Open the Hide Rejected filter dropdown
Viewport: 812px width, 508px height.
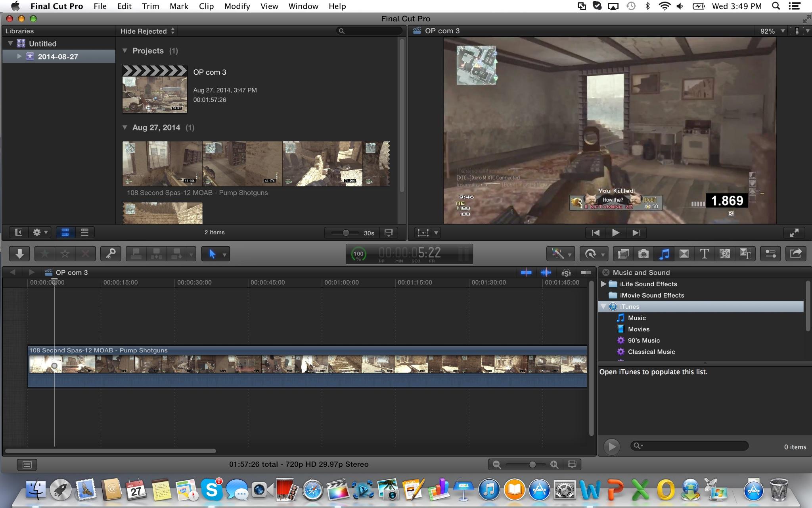(147, 31)
